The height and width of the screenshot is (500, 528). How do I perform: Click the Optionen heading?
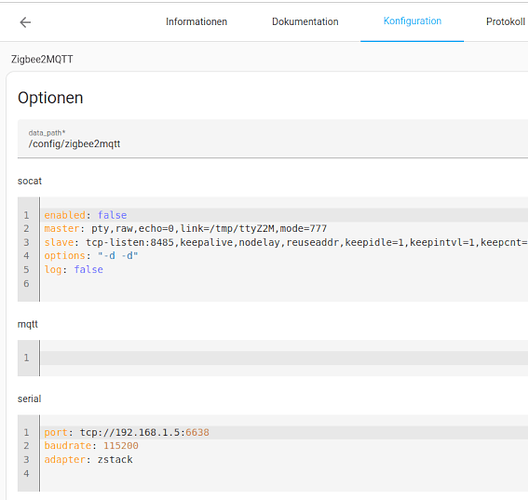51,98
